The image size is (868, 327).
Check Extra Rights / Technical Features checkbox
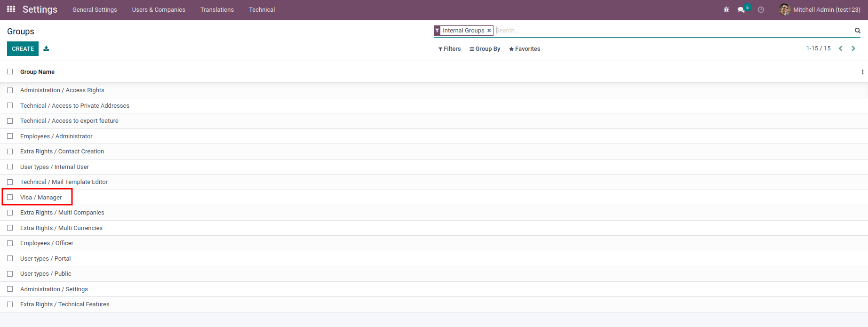coord(10,304)
